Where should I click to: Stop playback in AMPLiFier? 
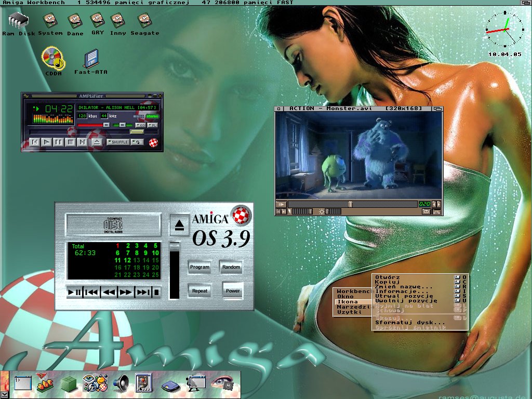tap(70, 142)
